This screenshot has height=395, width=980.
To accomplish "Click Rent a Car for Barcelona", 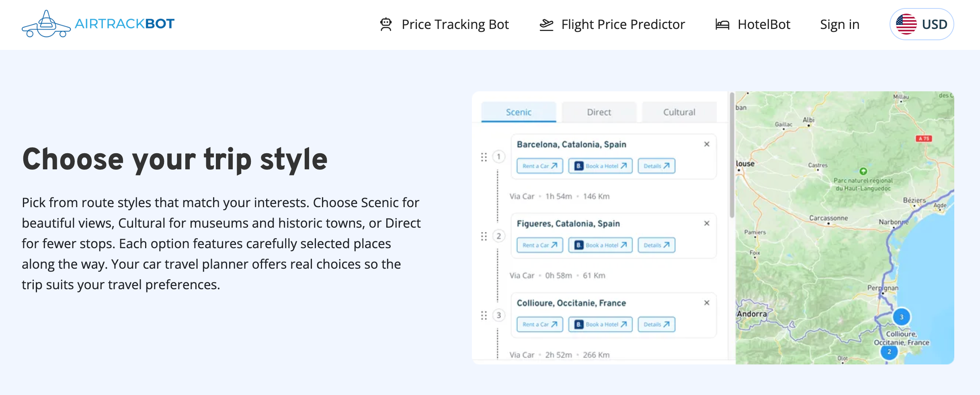I will [539, 166].
